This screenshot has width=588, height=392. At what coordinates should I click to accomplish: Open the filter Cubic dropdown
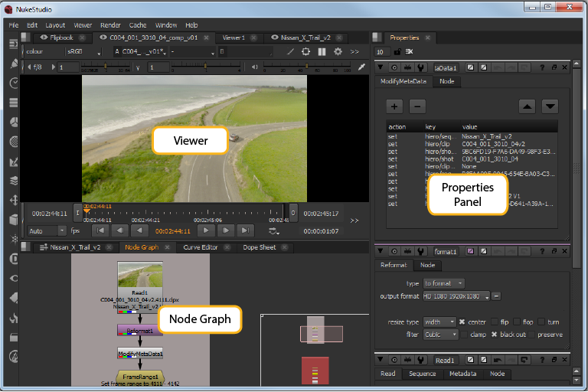[x=439, y=335]
